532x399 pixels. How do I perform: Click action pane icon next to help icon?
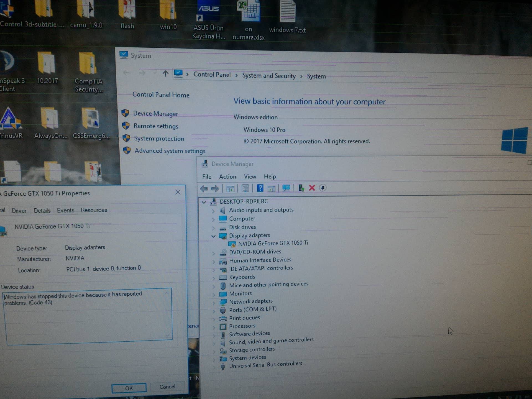click(x=272, y=189)
